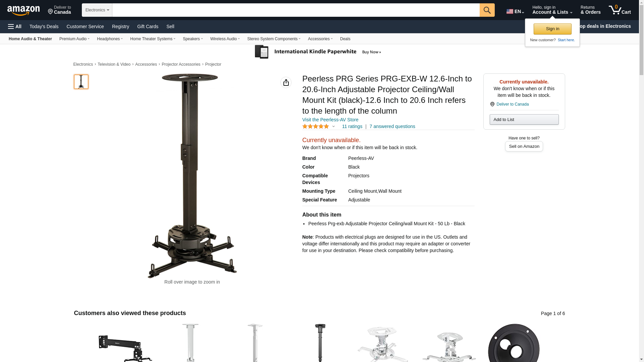Click the search magnifier button
The image size is (644, 362).
tap(487, 10)
